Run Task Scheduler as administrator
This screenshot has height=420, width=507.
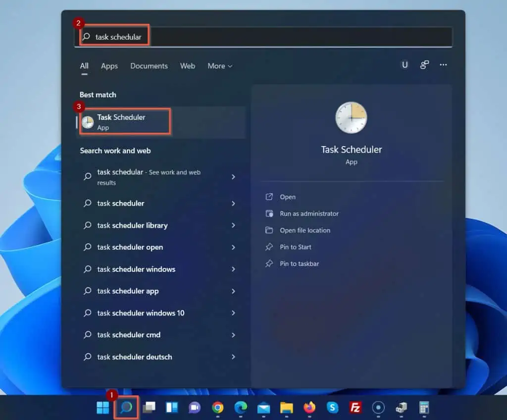[308, 213]
